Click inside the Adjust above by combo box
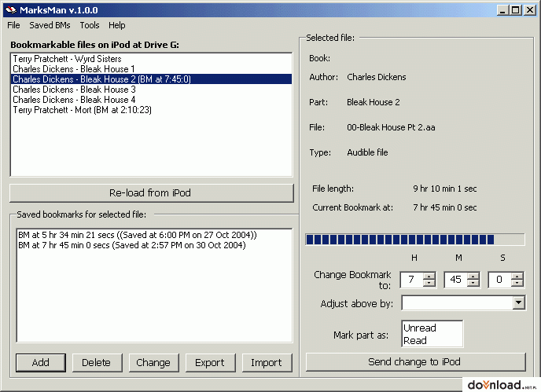 tap(457, 303)
